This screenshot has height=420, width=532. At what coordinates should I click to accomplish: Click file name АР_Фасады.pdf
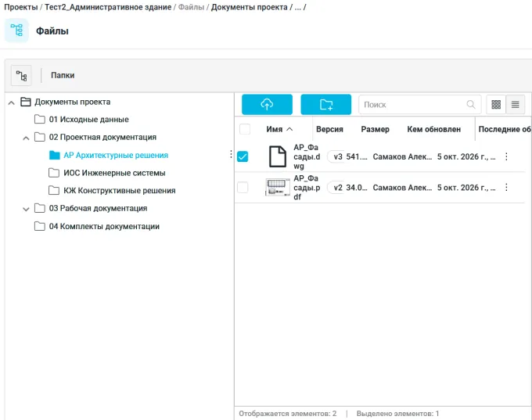[307, 187]
